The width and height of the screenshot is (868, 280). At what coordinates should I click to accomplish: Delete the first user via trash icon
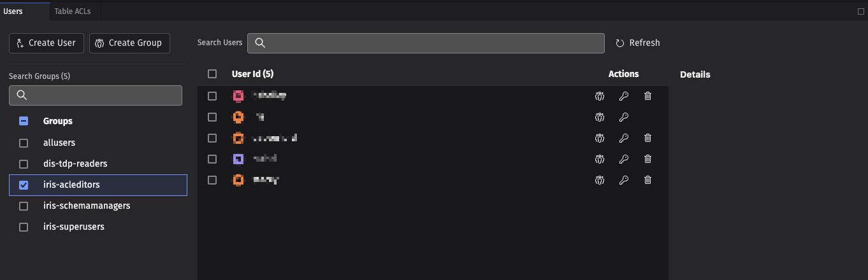tap(647, 96)
